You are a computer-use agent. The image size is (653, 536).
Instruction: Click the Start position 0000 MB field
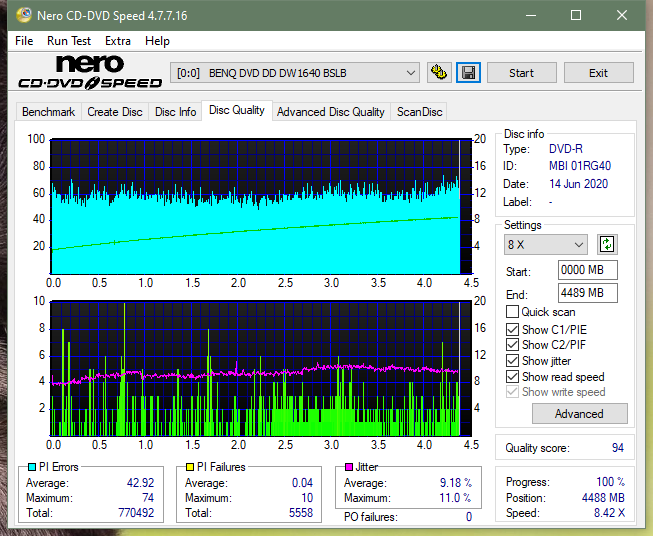click(587, 270)
